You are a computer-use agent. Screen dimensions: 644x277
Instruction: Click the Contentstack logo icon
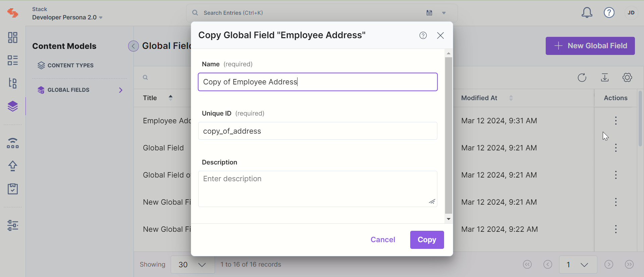click(13, 13)
